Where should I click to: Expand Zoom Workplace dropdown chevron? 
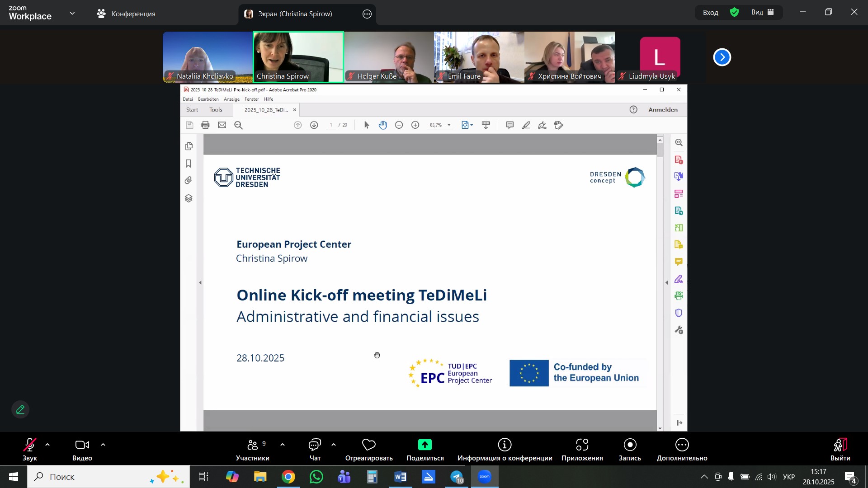[x=72, y=14]
